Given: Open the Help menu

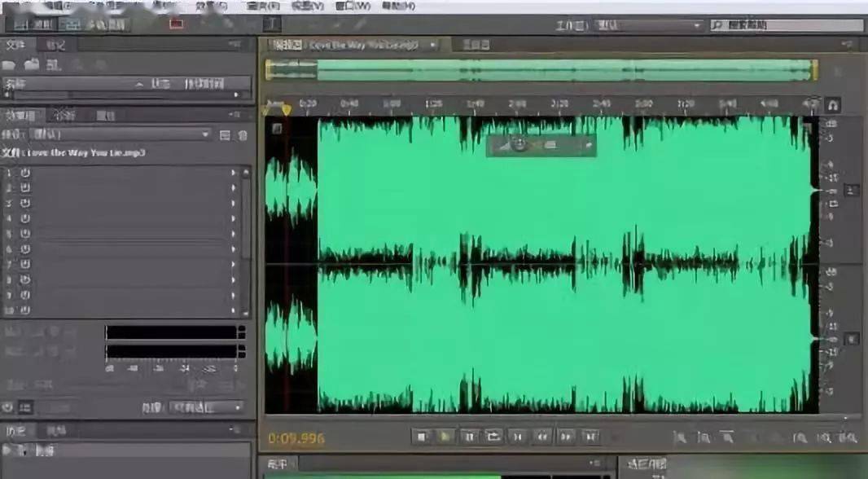Looking at the screenshot, I should point(399,6).
